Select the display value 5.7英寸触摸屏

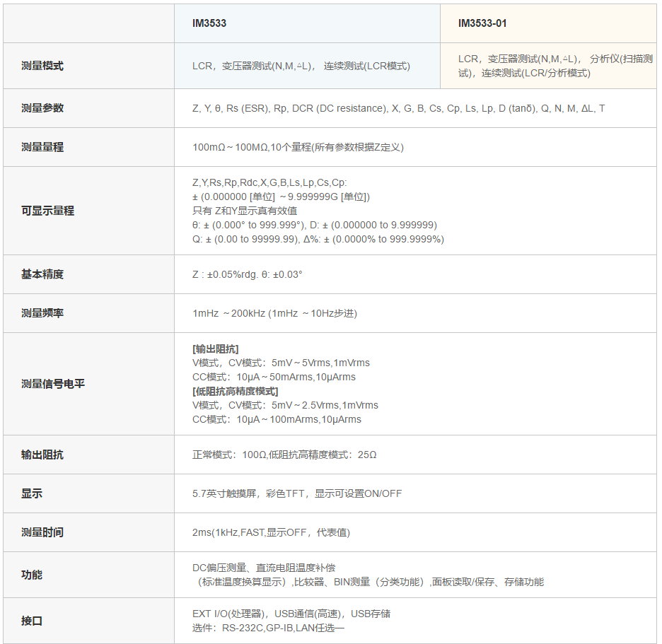pyautogui.click(x=297, y=493)
